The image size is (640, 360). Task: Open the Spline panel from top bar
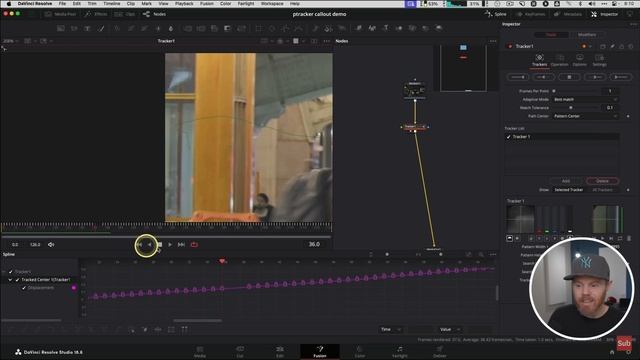496,14
